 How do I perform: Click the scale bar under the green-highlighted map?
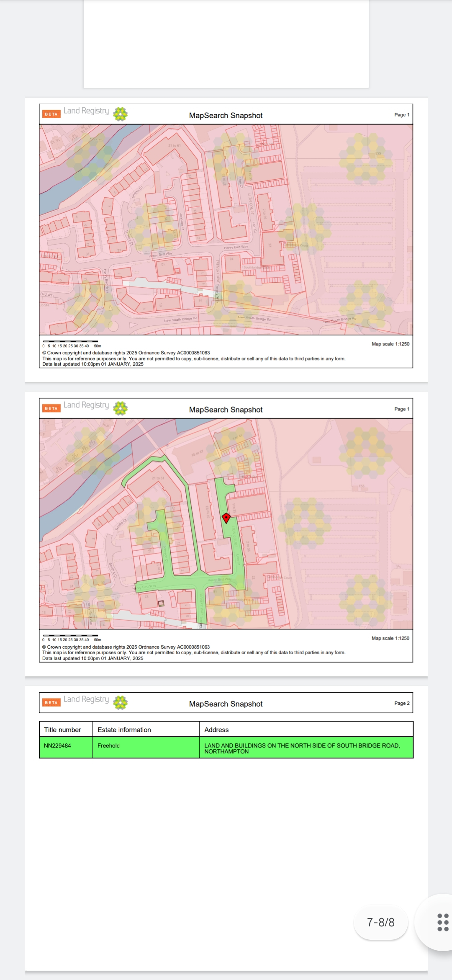71,637
